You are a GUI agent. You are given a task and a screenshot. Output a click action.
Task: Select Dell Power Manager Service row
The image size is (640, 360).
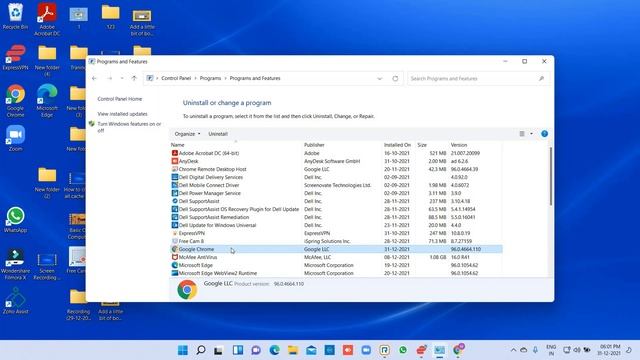tap(336, 193)
